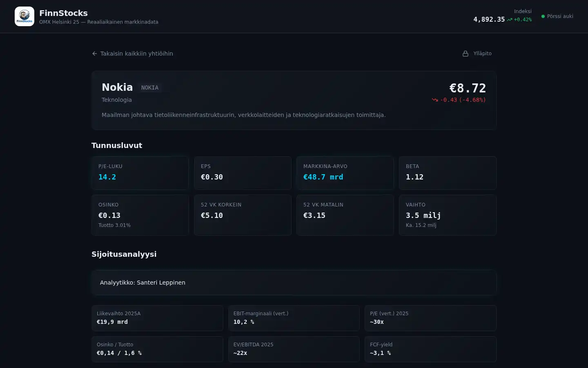Click the Osinko value €0.13
The image size is (588, 368).
[x=109, y=215]
